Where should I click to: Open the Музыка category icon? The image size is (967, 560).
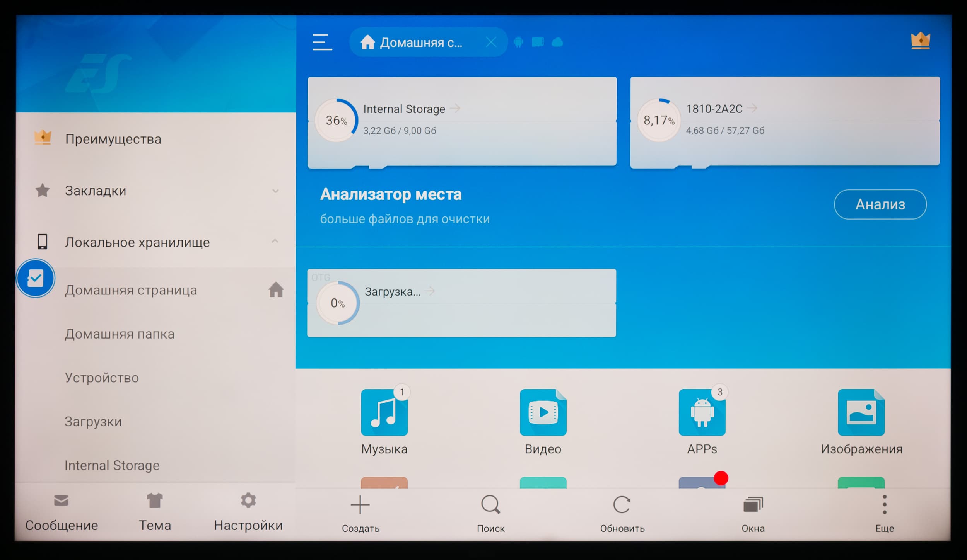(x=384, y=412)
